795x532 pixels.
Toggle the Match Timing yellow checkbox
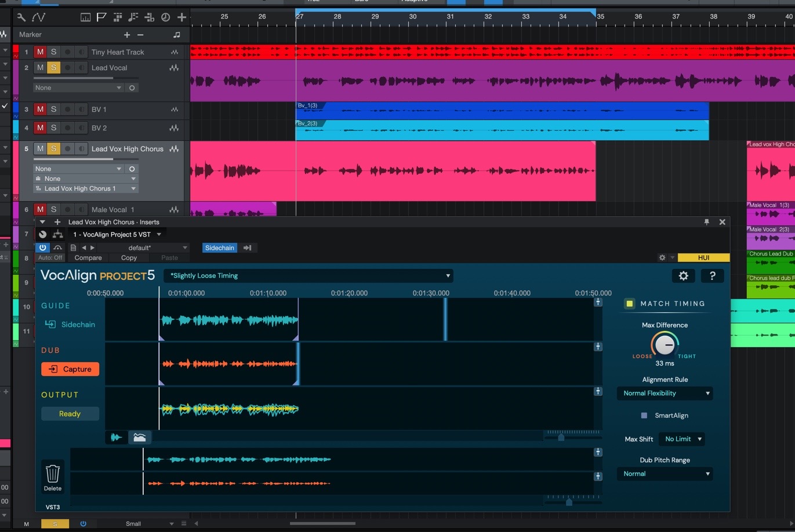(629, 304)
